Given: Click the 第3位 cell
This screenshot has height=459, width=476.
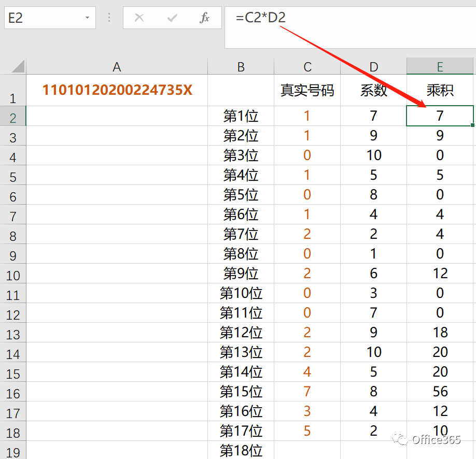Looking at the screenshot, I should pyautogui.click(x=241, y=155).
